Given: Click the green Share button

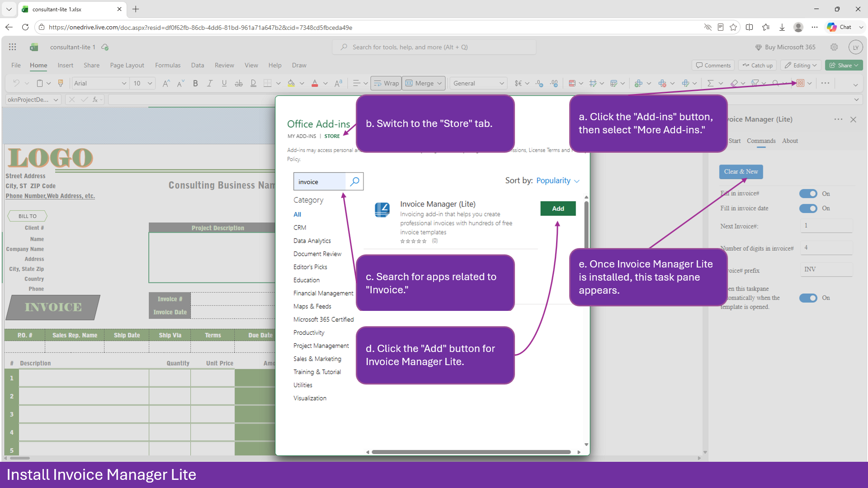Looking at the screenshot, I should 844,65.
